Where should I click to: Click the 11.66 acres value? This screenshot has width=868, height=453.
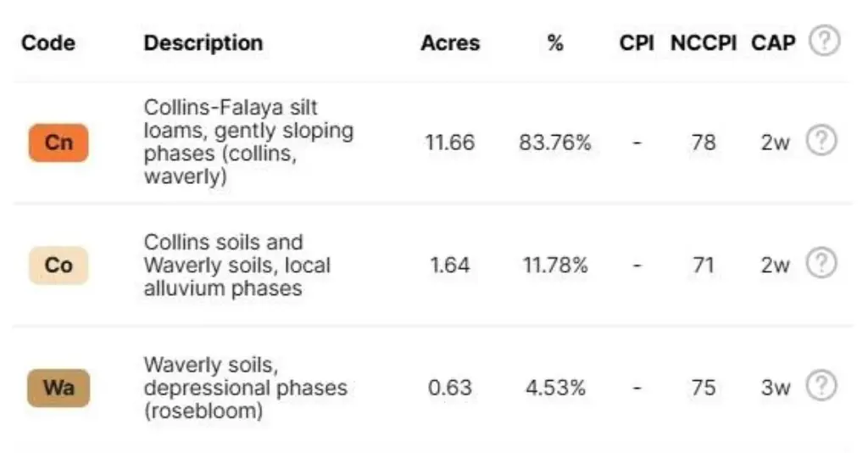[449, 143]
